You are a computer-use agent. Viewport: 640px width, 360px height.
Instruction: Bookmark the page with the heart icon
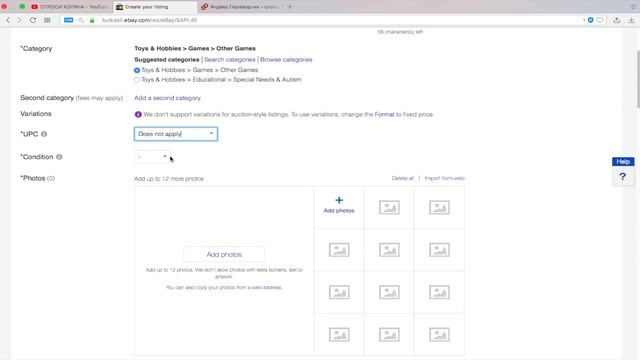click(x=600, y=20)
